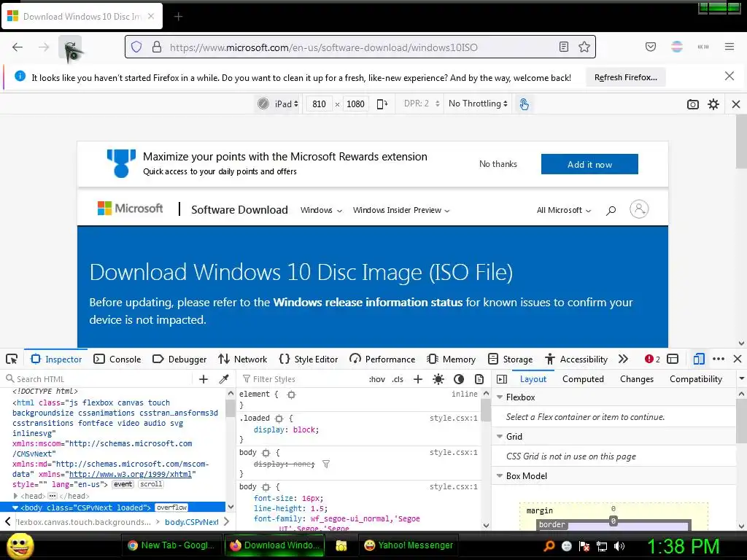Grab a color with the eyedropper
This screenshot has width=747, height=560.
point(224,379)
